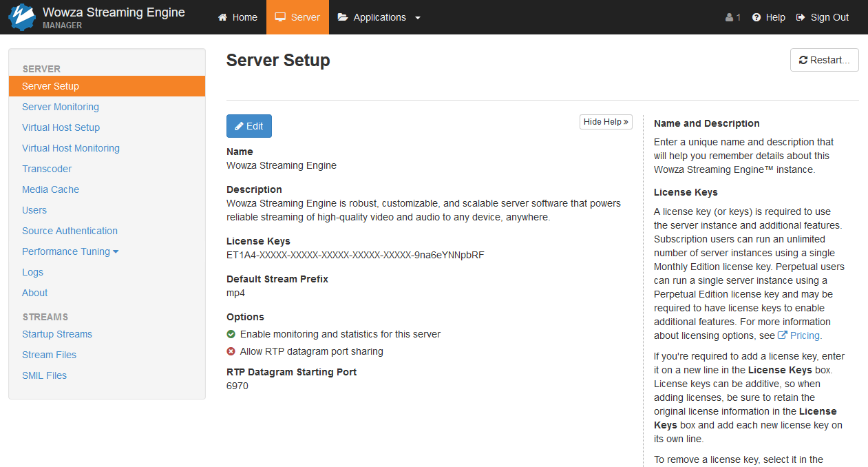This screenshot has width=868, height=467.
Task: Open the Logs page
Action: point(32,272)
